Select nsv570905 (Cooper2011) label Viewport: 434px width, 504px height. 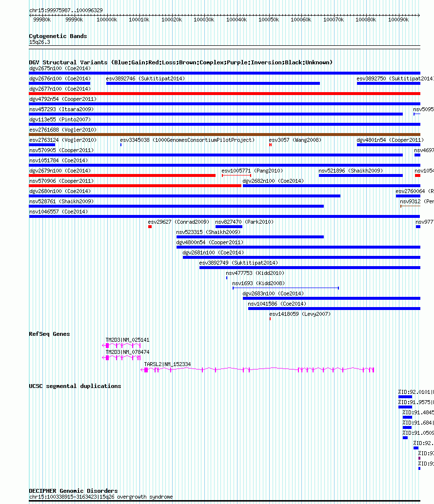tap(61, 151)
